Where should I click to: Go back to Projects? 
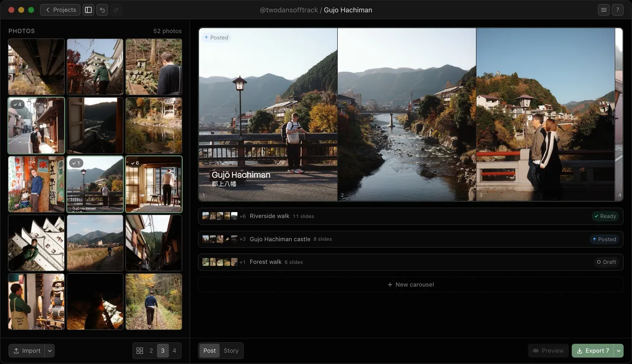60,10
